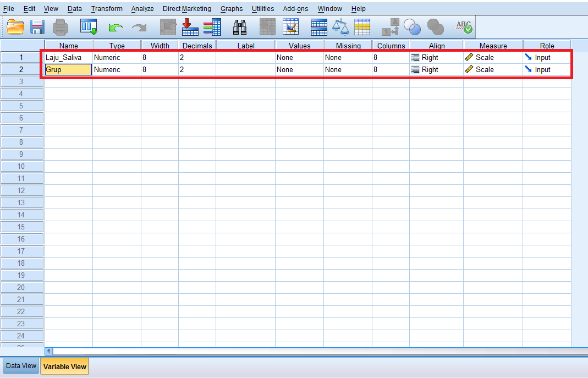Open Find using the binoculars icon
The height and width of the screenshot is (378, 588).
click(240, 26)
